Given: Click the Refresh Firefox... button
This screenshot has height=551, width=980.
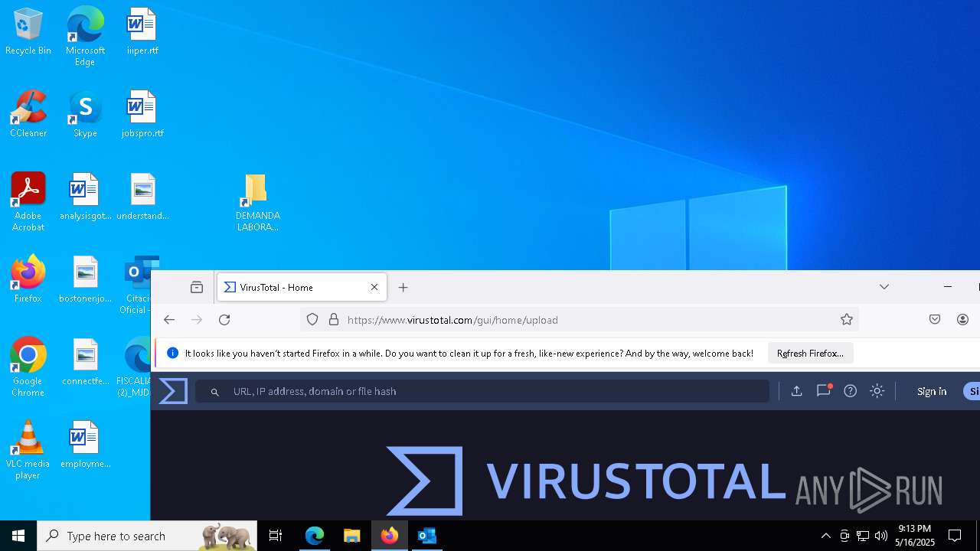Looking at the screenshot, I should click(x=810, y=354).
